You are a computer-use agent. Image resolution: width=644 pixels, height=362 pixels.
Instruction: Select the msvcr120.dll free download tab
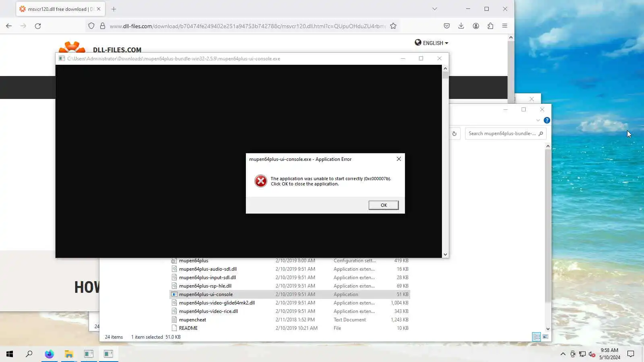60,9
